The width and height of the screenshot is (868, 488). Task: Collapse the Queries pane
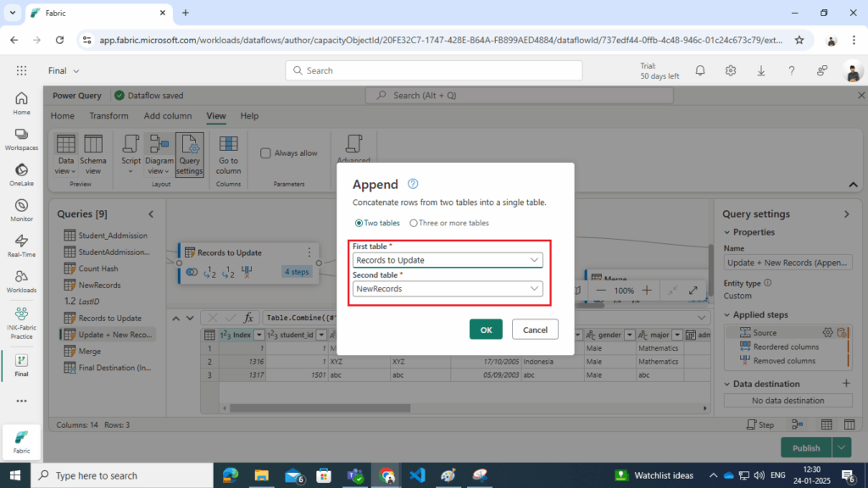pyautogui.click(x=151, y=214)
